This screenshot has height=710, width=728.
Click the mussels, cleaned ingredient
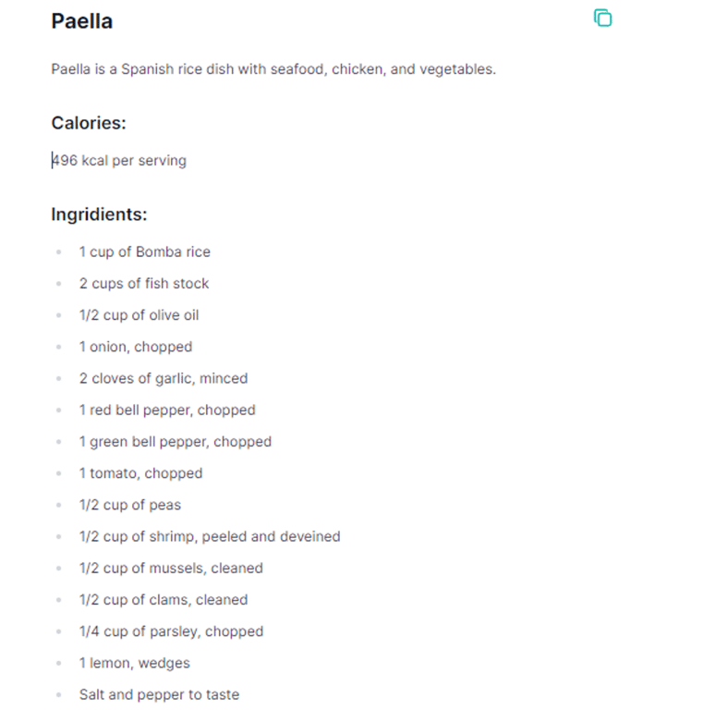coord(171,569)
